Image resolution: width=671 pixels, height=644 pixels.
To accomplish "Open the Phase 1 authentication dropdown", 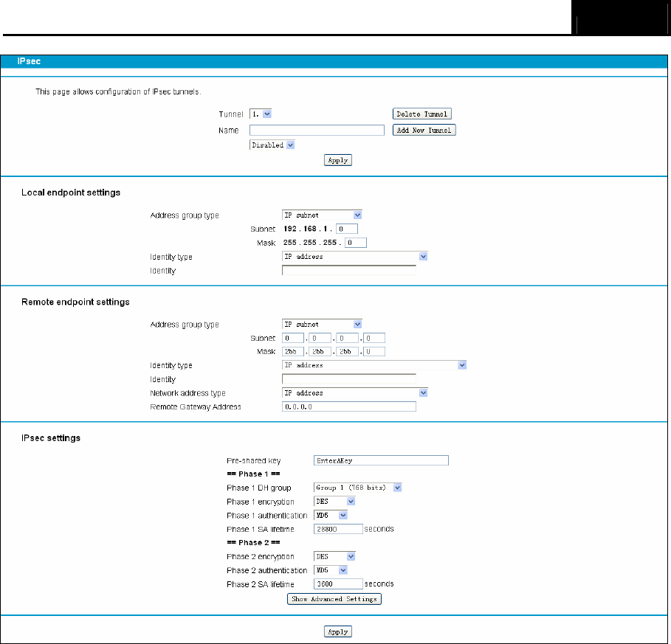I will point(331,516).
